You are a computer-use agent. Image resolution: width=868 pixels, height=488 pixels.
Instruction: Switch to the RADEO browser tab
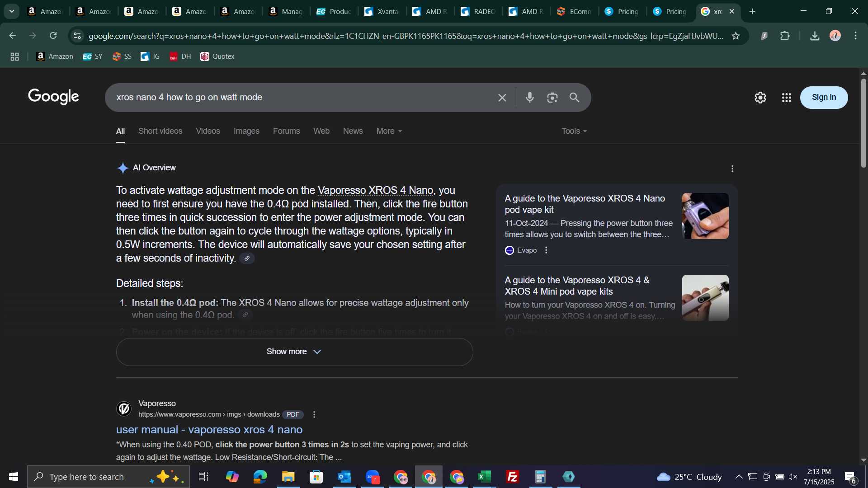[477, 11]
